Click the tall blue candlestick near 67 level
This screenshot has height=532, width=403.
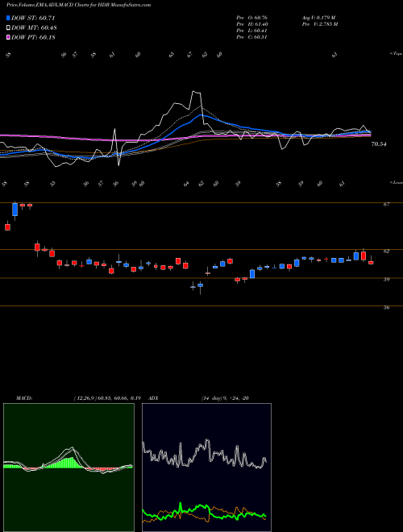tap(15, 210)
